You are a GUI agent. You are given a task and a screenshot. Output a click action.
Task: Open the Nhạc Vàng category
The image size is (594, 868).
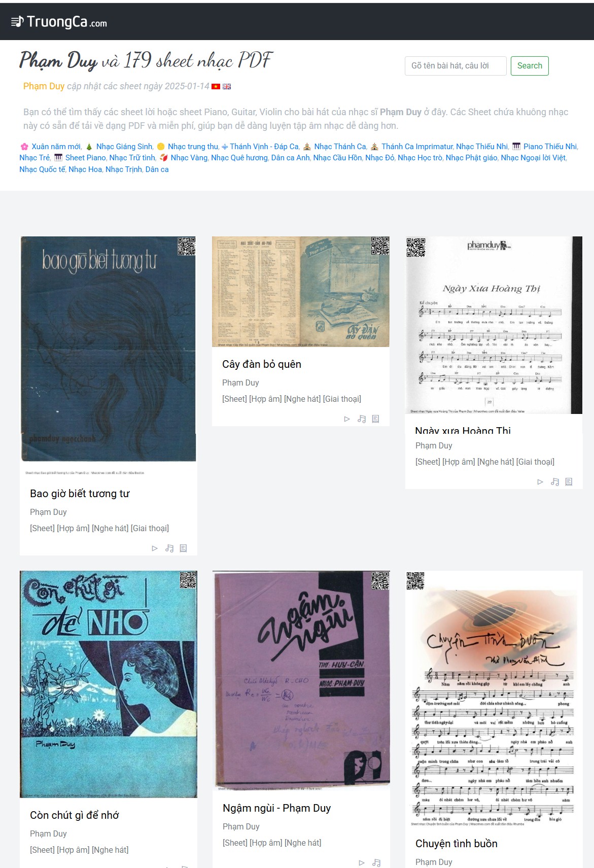coord(189,158)
